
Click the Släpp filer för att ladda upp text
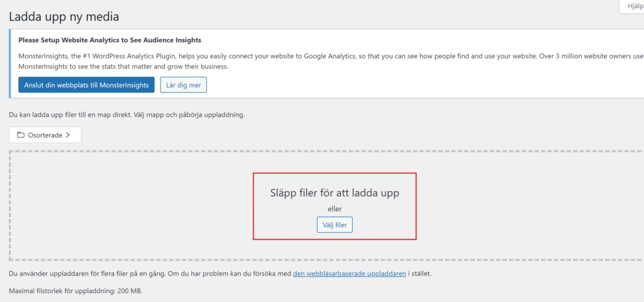[x=335, y=193]
